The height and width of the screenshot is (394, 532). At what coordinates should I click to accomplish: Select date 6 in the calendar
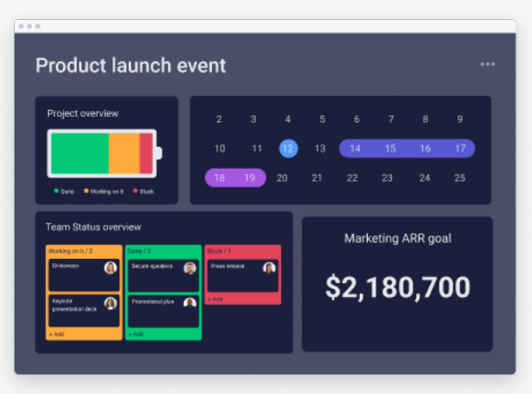pyautogui.click(x=356, y=119)
